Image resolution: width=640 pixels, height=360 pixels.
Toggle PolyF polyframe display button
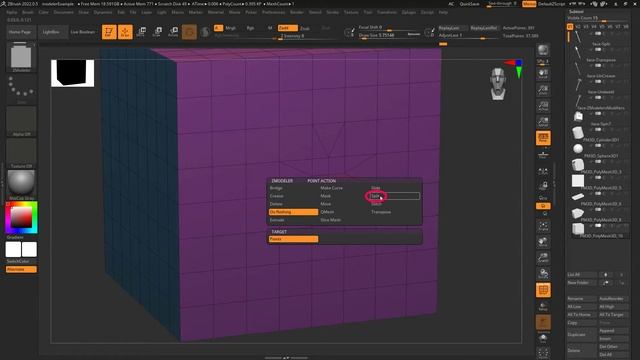tap(543, 290)
